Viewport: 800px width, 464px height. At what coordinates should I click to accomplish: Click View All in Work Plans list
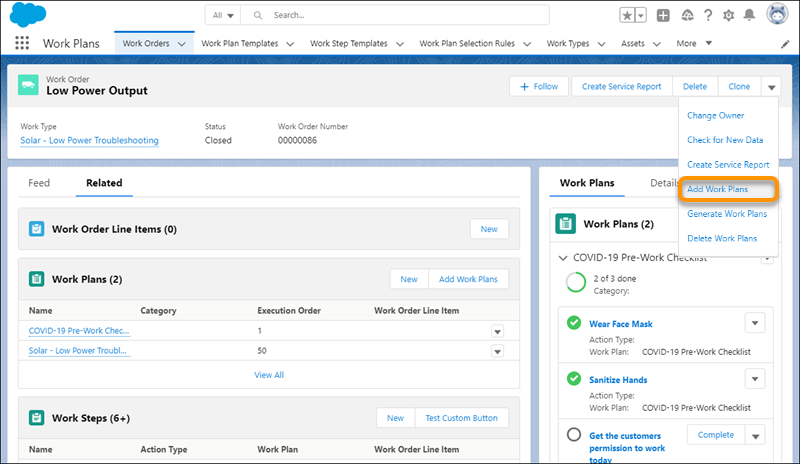pyautogui.click(x=269, y=375)
